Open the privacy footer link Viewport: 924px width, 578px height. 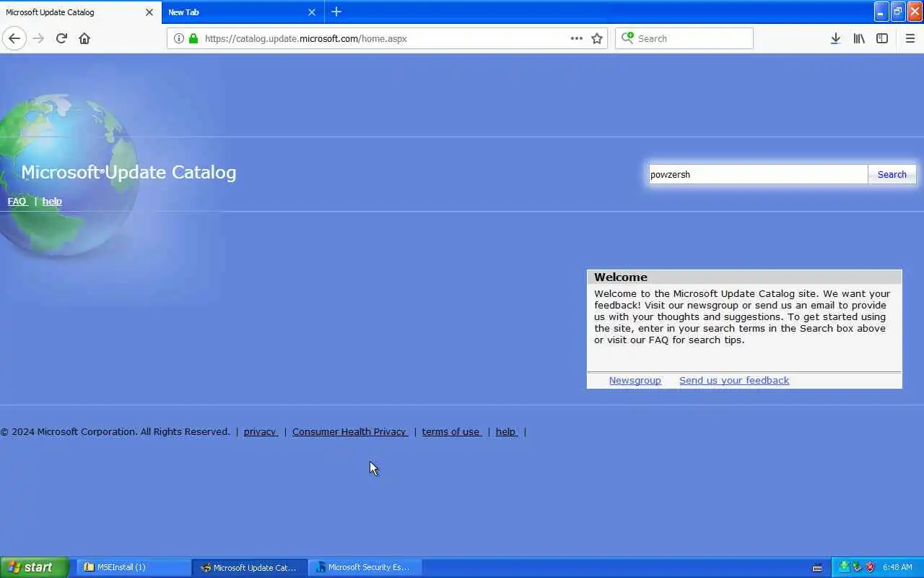tap(261, 431)
